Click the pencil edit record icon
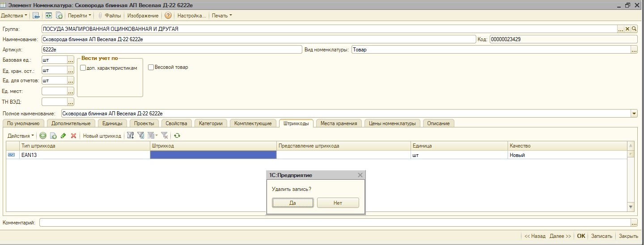This screenshot has width=644, height=245. (x=64, y=135)
